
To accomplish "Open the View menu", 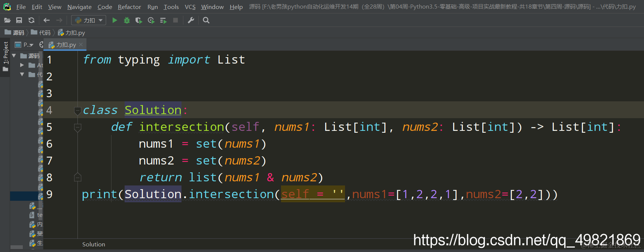I will tap(55, 7).
